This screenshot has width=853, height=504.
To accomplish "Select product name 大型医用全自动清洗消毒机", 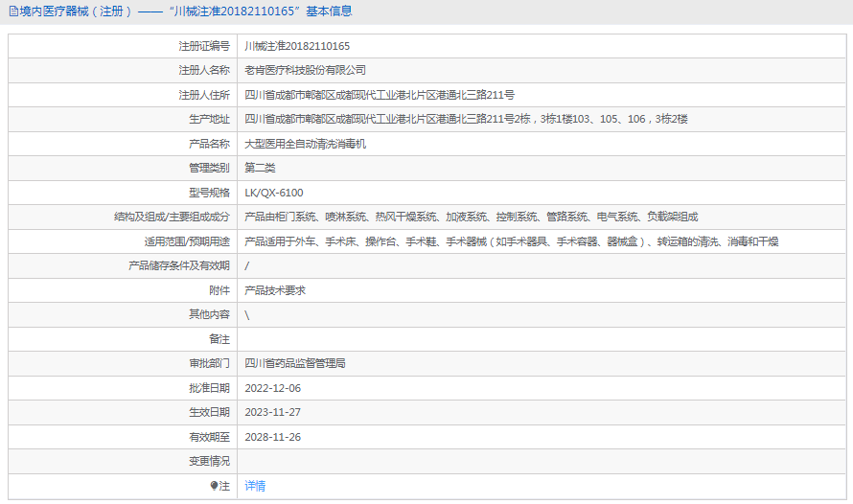I will 305,144.
